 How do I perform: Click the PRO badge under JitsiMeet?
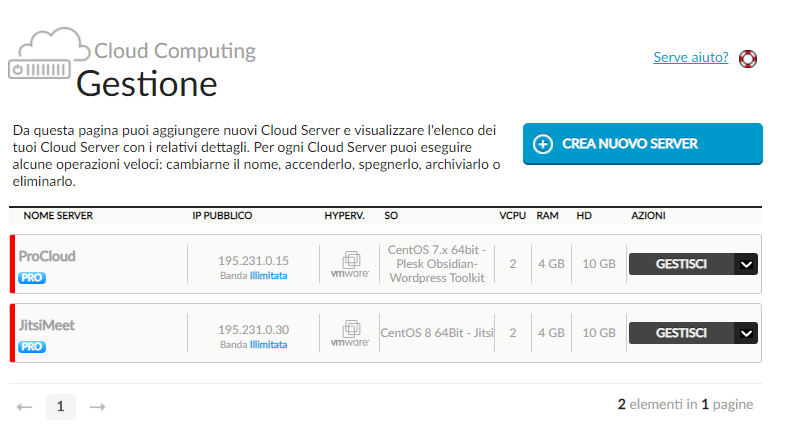click(x=32, y=347)
